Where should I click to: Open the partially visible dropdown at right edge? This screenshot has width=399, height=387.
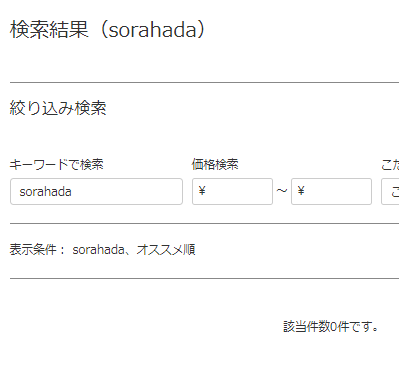click(x=390, y=191)
